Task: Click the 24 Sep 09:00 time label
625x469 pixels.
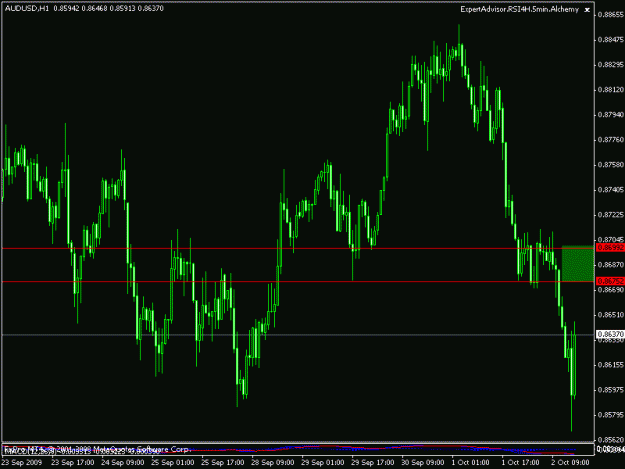Action: click(x=123, y=463)
